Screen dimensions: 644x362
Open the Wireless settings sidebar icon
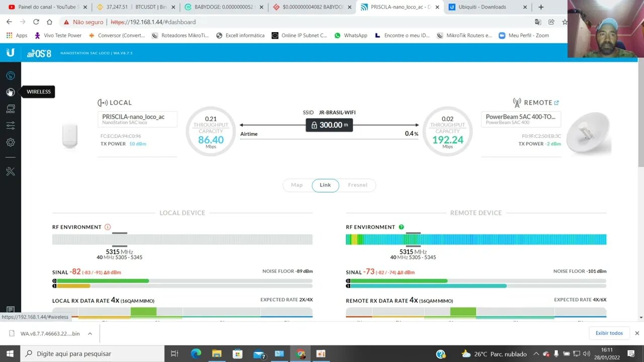pos(10,92)
